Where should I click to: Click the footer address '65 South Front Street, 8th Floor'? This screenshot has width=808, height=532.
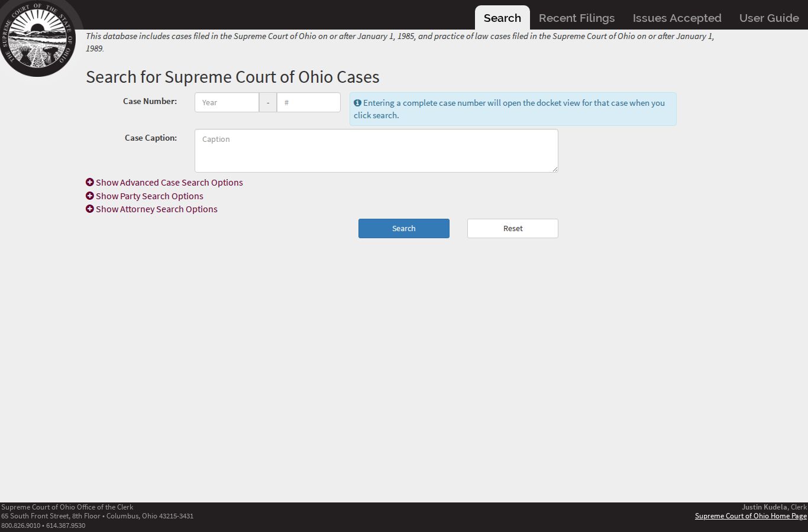tap(51, 516)
